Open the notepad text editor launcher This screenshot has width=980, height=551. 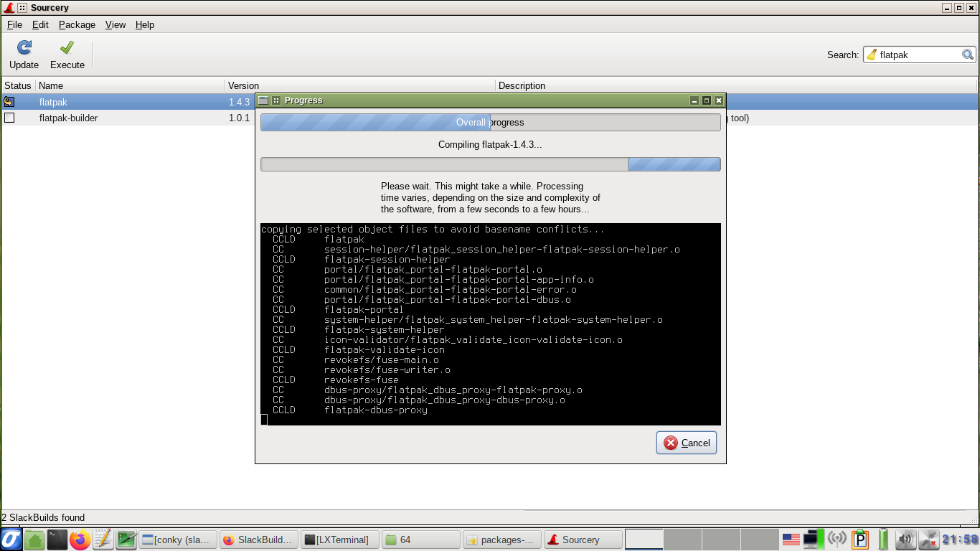click(x=103, y=540)
